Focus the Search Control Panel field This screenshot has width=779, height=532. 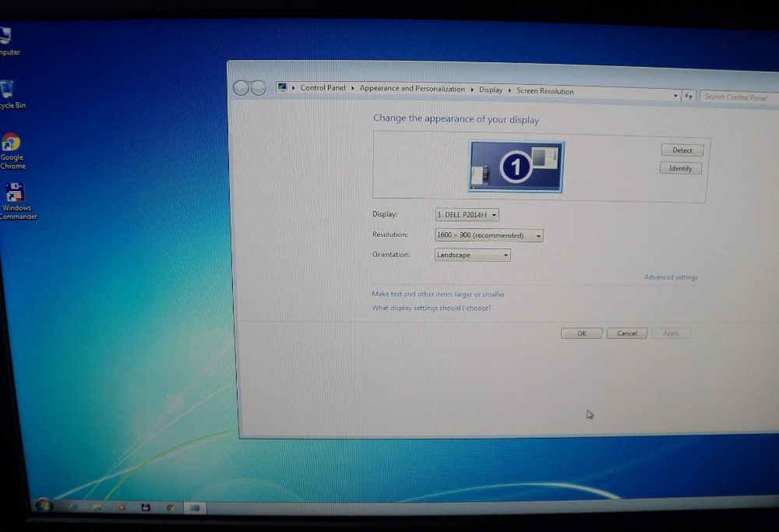coord(739,97)
